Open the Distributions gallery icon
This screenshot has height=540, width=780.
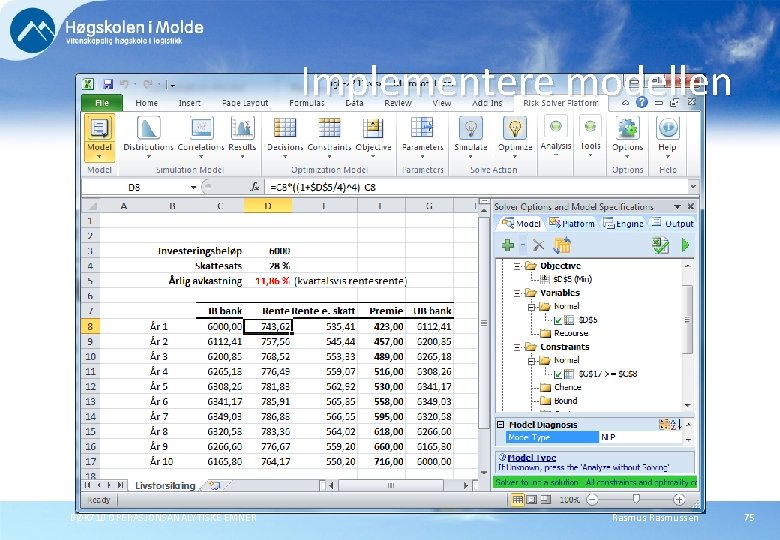click(x=148, y=128)
